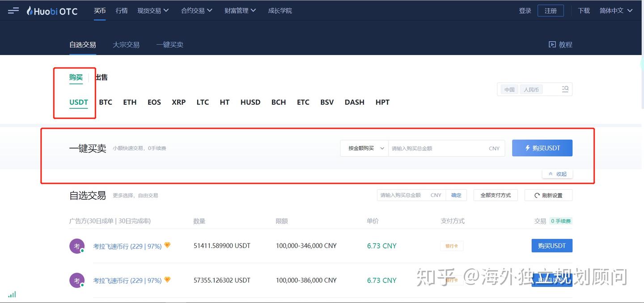
Task: Open the 按金额购买 dropdown
Action: [364, 148]
